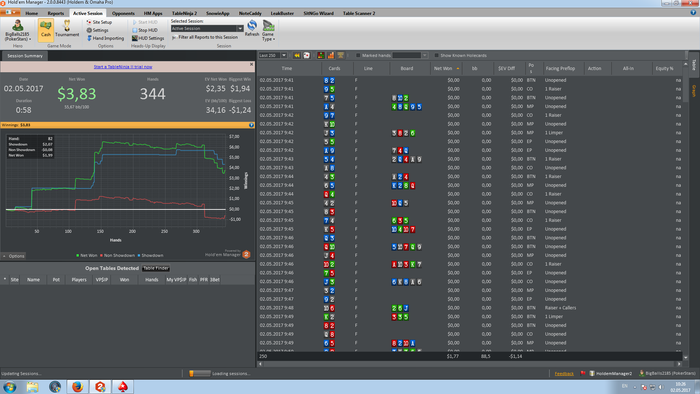Toggle Net Won line in graph legend
Image resolution: width=700 pixels, height=394 pixels.
(x=87, y=256)
